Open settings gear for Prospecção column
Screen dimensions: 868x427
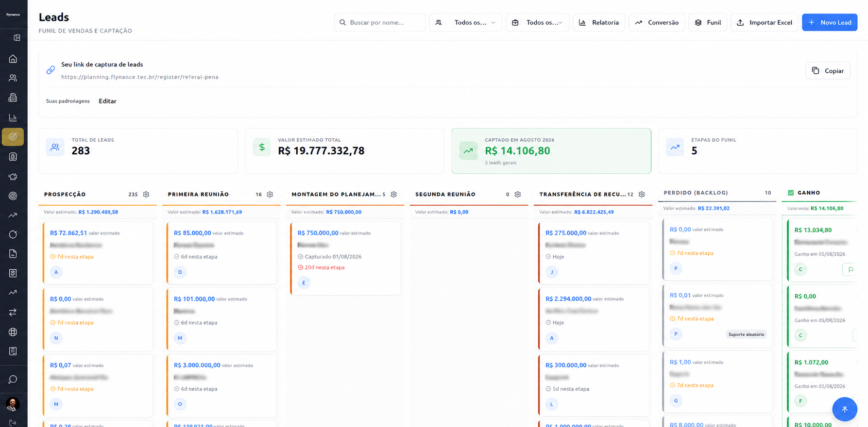coord(146,194)
